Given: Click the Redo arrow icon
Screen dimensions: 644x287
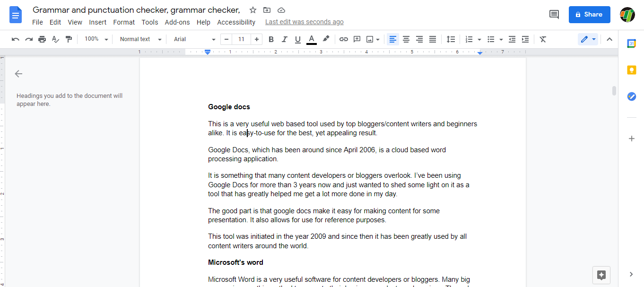Looking at the screenshot, I should click(x=29, y=39).
